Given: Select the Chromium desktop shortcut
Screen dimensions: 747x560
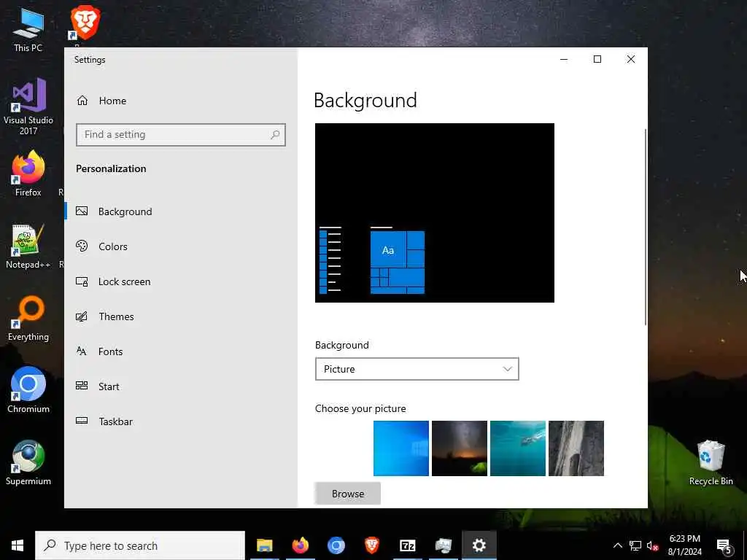Looking at the screenshot, I should click(28, 389).
